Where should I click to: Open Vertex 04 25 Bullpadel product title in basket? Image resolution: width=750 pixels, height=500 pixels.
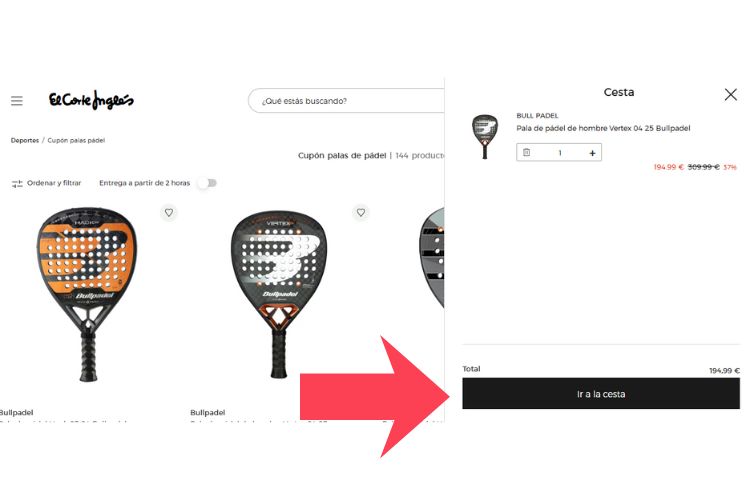603,128
